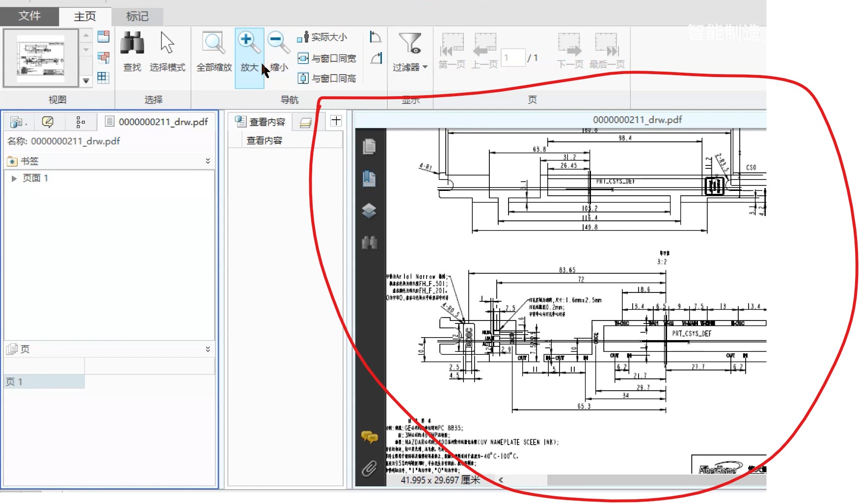Collapse the 页 section chevron
860x504 pixels.
[208, 349]
